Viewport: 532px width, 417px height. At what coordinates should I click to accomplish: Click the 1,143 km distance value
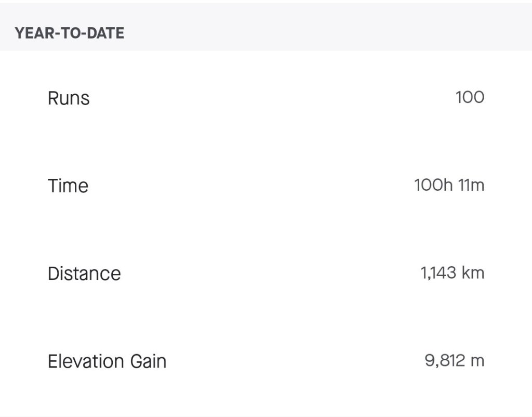coord(452,273)
